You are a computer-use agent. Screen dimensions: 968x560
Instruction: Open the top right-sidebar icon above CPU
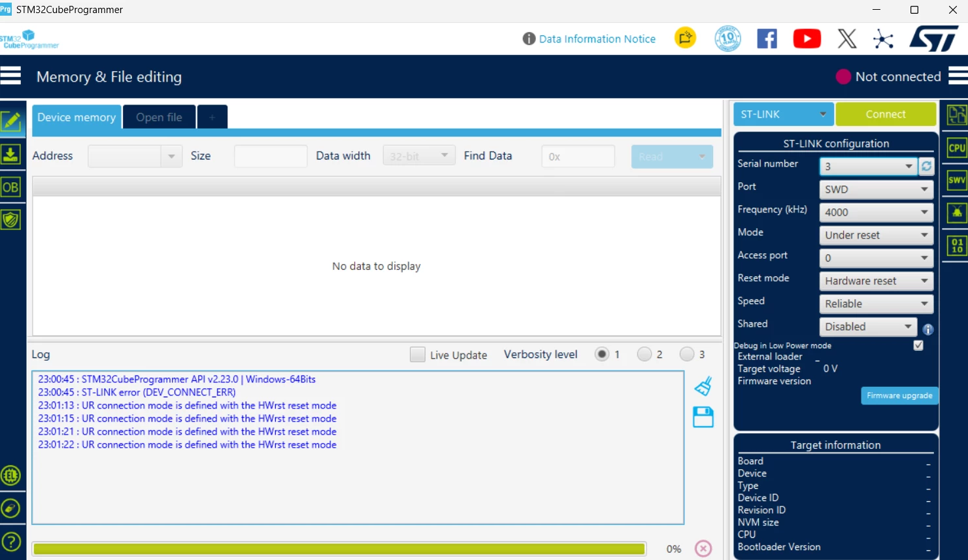[957, 115]
